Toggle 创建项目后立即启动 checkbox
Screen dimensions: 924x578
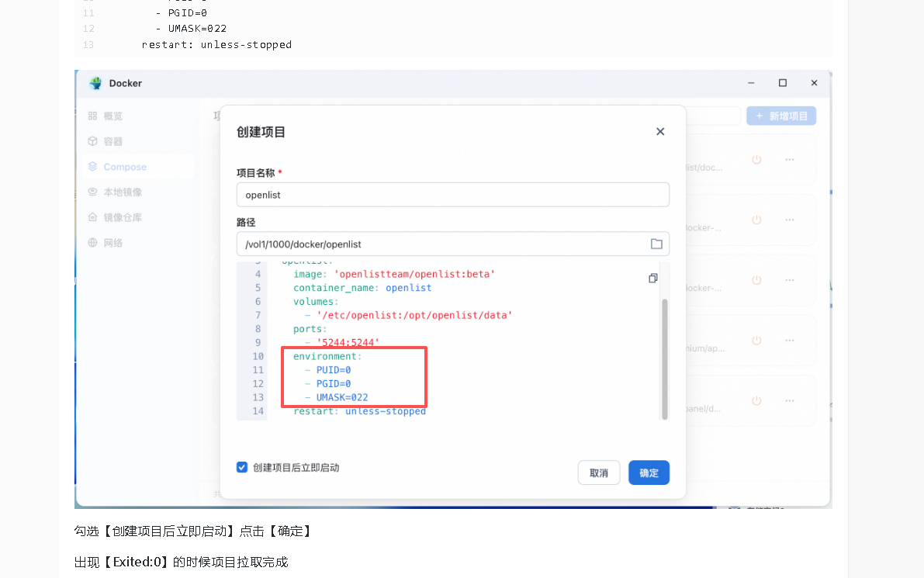pyautogui.click(x=242, y=467)
